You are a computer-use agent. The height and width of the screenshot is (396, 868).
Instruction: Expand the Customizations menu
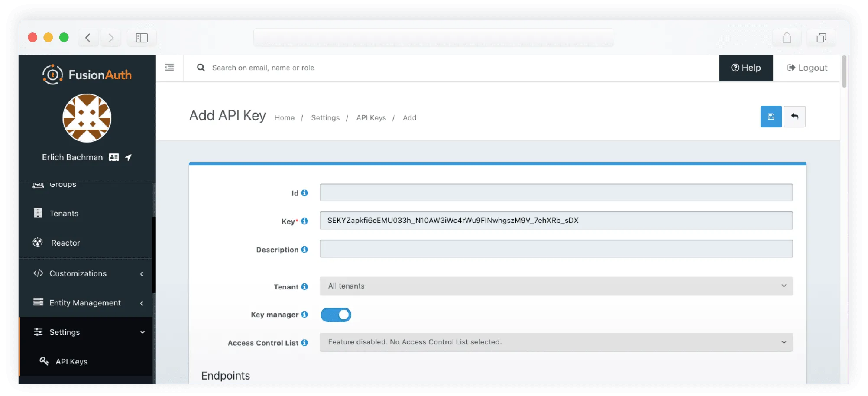pyautogui.click(x=86, y=273)
